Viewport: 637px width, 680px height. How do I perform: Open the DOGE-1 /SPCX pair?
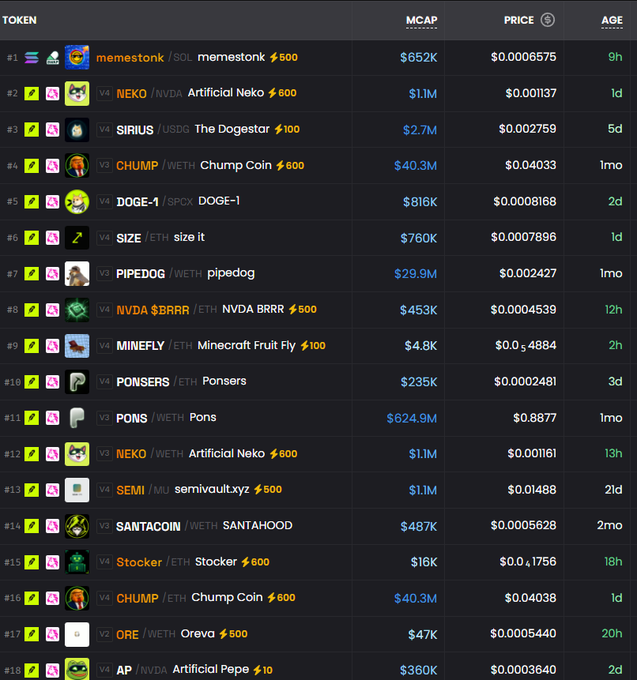[154, 202]
